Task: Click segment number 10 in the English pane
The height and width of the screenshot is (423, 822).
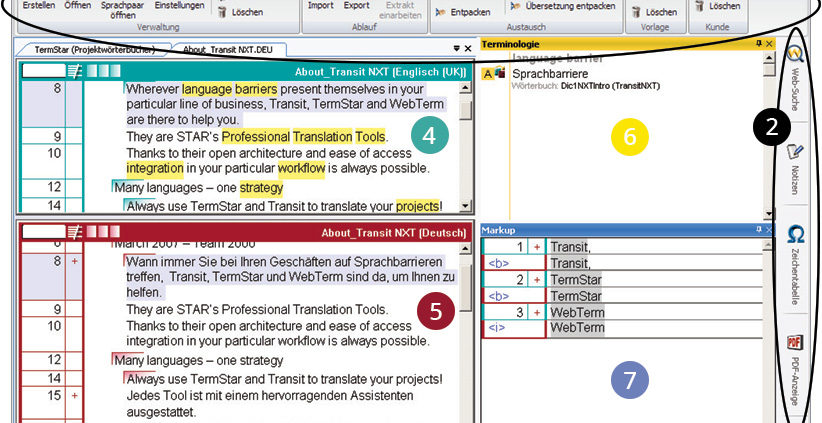Action: [x=54, y=153]
